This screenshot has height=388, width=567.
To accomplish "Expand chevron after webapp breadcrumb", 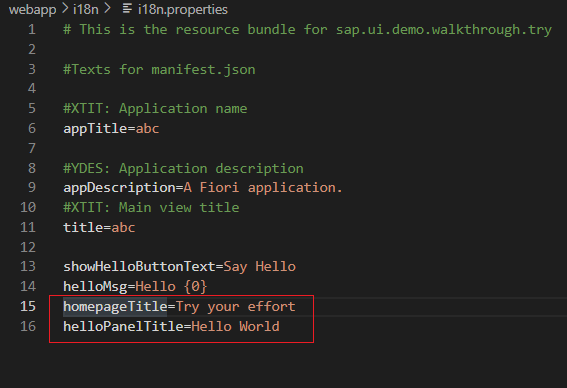I will point(65,9).
